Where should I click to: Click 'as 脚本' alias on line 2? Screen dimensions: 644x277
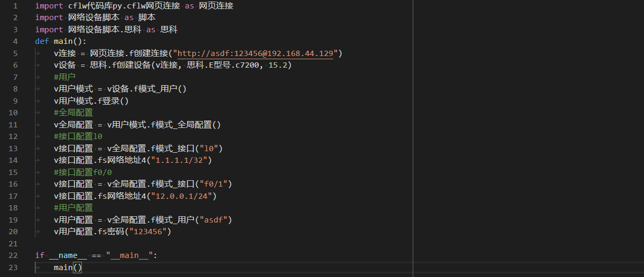click(x=139, y=17)
